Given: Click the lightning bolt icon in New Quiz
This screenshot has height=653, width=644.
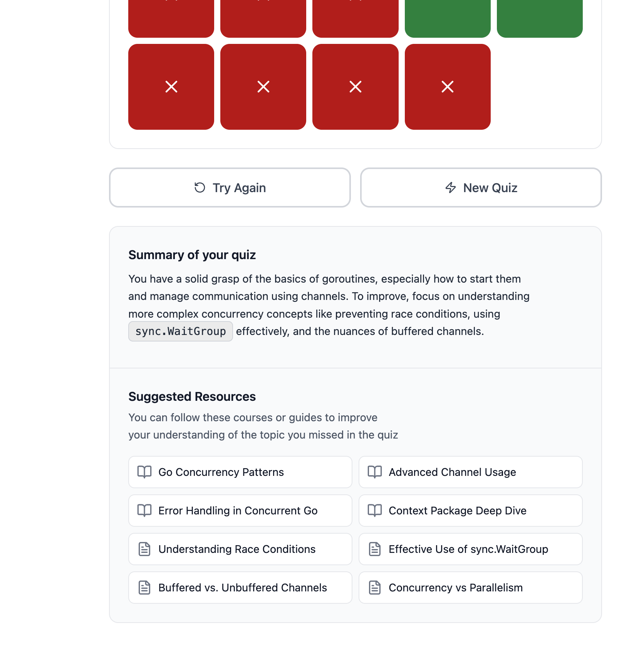Looking at the screenshot, I should point(451,188).
